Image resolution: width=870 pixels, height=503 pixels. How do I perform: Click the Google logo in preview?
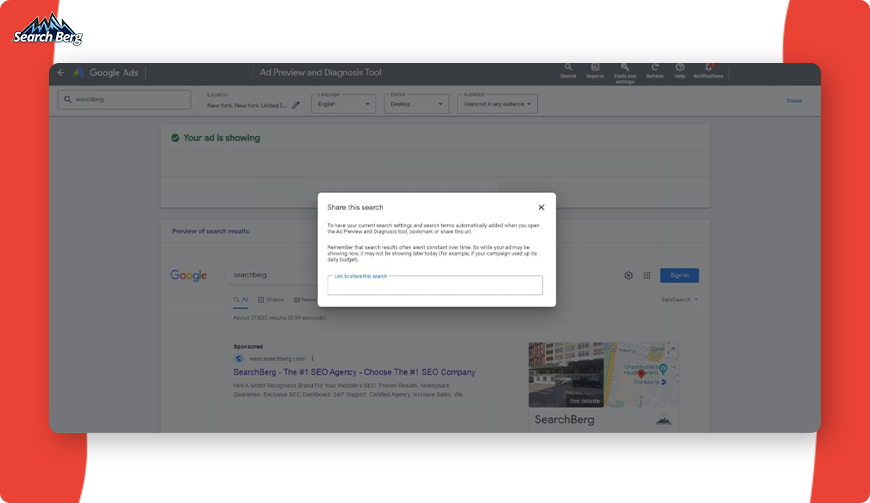[189, 275]
